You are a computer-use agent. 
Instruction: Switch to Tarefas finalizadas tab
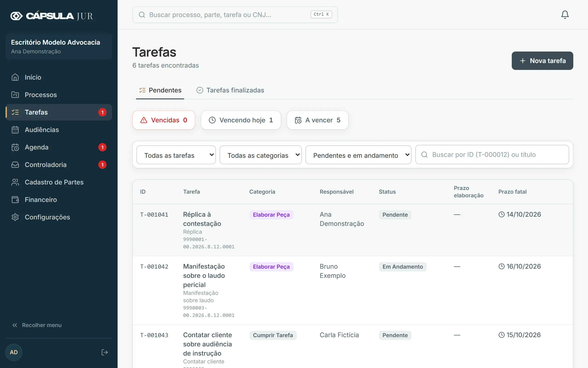pos(230,90)
